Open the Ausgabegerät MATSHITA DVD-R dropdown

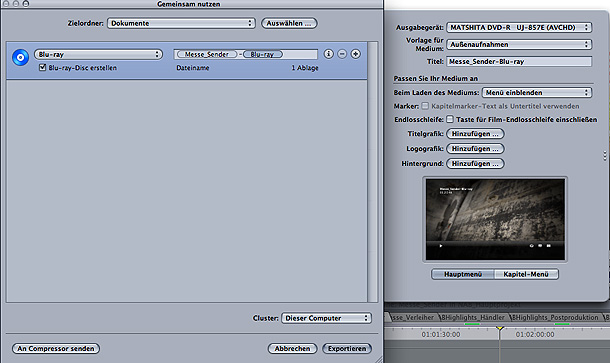pyautogui.click(x=519, y=28)
